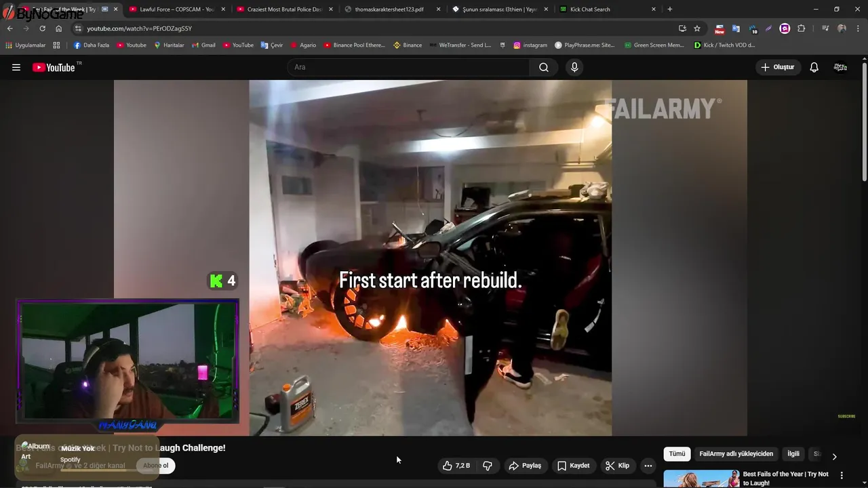Click the page vertical scrollbar
Viewport: 868px width, 488px height.
pyautogui.click(x=865, y=122)
